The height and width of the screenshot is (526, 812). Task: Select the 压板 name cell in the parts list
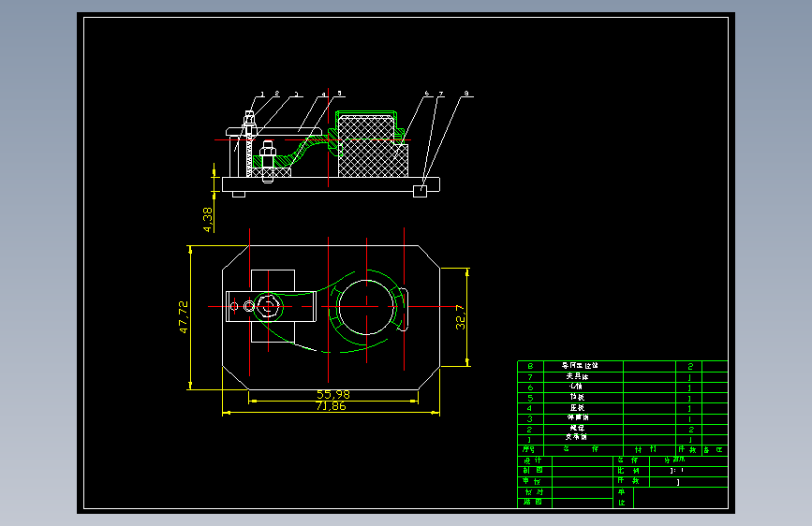click(x=583, y=408)
